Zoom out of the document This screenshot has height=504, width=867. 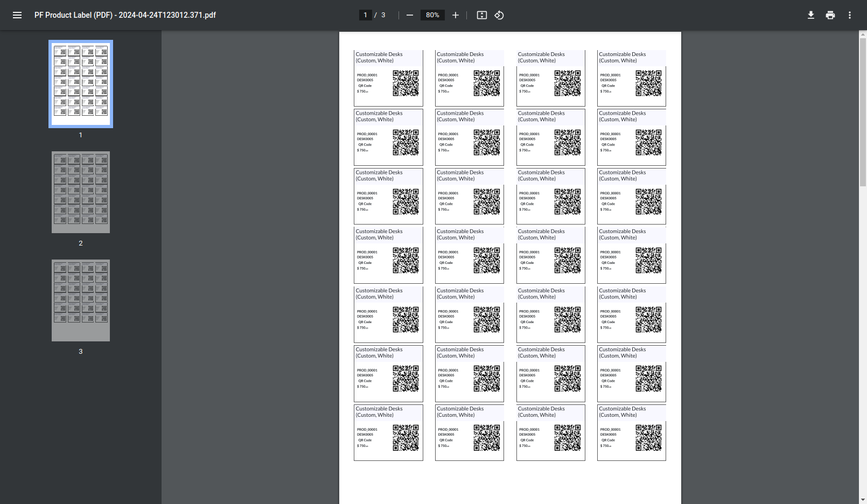(410, 15)
